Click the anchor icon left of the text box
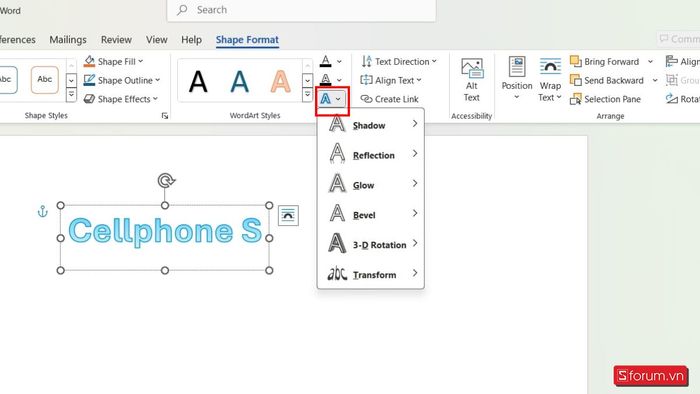Image resolution: width=700 pixels, height=394 pixels. (x=42, y=212)
